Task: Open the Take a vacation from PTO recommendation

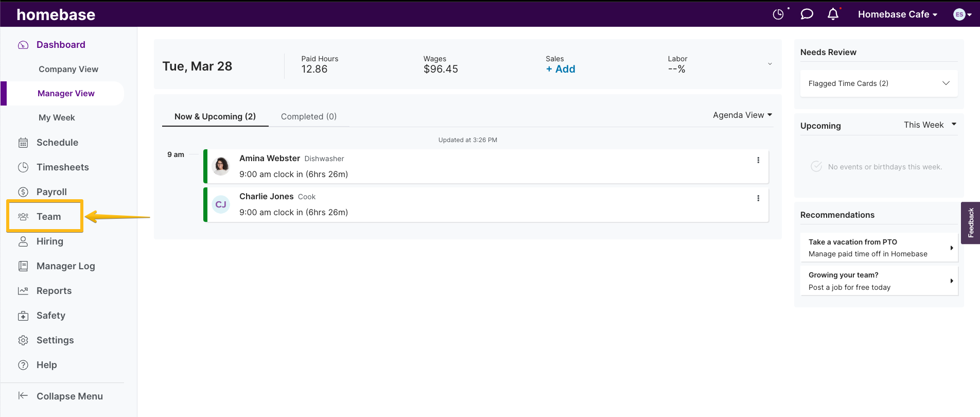Action: (x=879, y=248)
